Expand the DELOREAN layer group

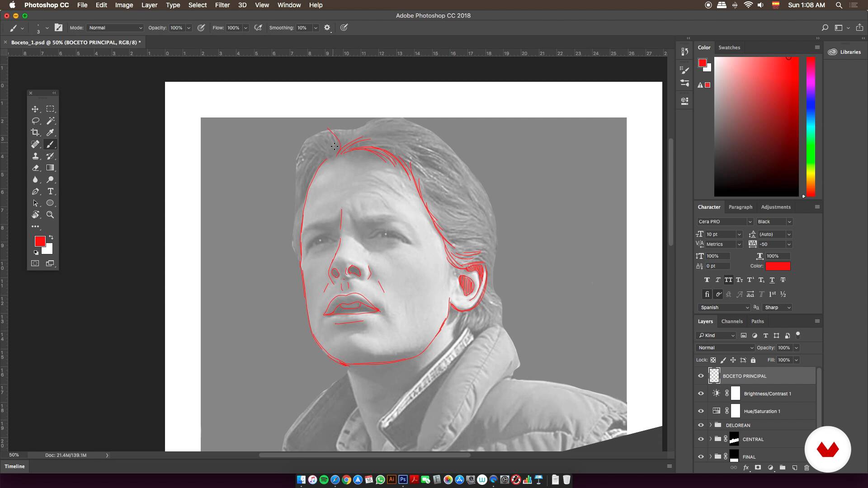click(710, 425)
